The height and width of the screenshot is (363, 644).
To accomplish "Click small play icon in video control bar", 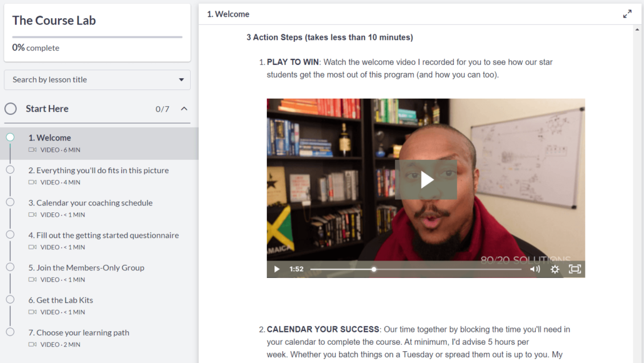I will (276, 269).
